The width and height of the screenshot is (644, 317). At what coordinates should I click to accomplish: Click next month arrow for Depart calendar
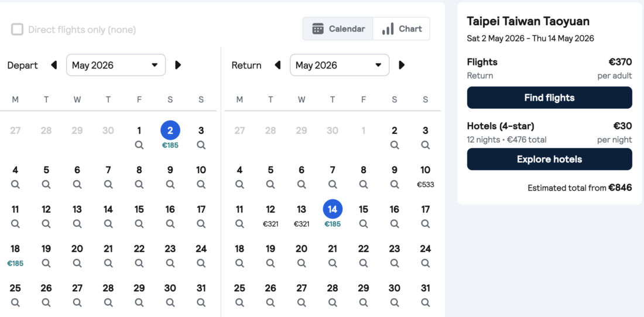[178, 65]
